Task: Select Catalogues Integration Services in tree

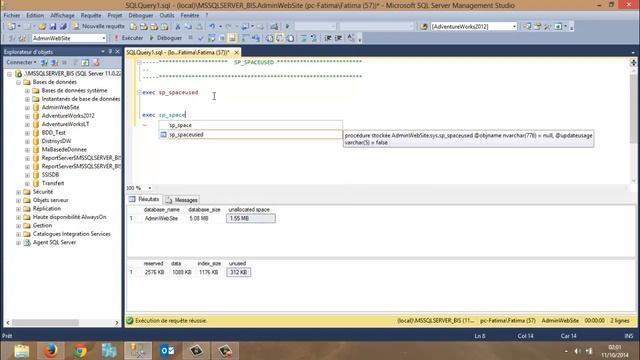Action: 71,234
